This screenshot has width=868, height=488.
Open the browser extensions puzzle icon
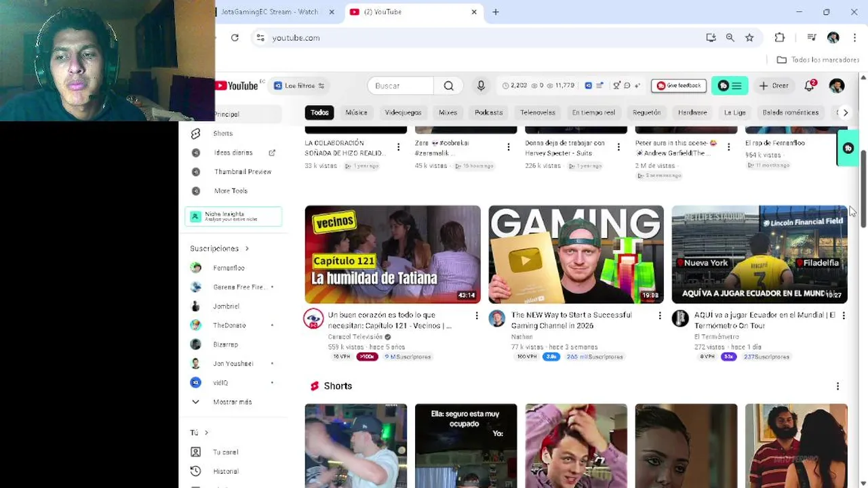point(780,38)
